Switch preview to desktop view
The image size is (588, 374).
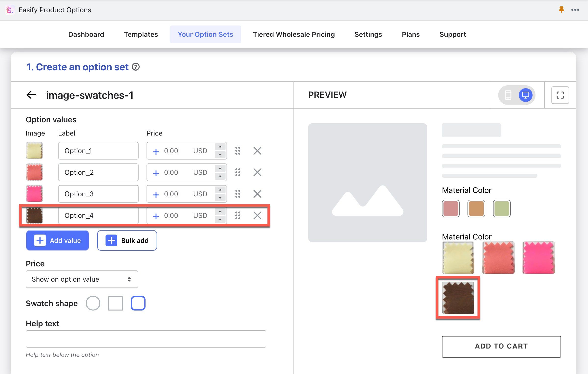[525, 95]
